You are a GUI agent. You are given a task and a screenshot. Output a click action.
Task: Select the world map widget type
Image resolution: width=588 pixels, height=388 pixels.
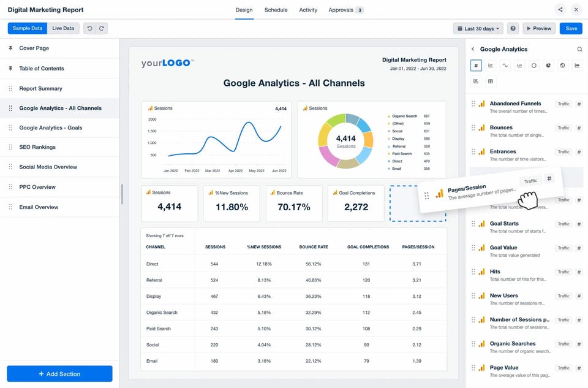tap(563, 66)
